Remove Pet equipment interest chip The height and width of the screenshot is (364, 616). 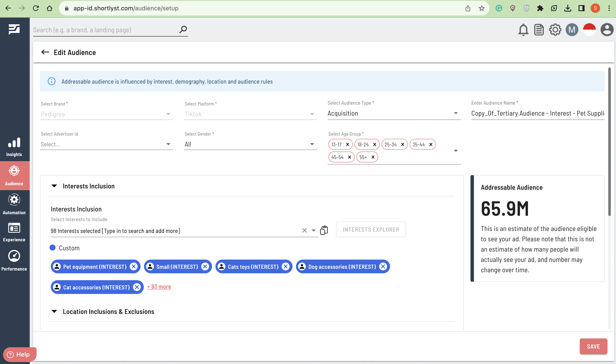pyautogui.click(x=134, y=267)
